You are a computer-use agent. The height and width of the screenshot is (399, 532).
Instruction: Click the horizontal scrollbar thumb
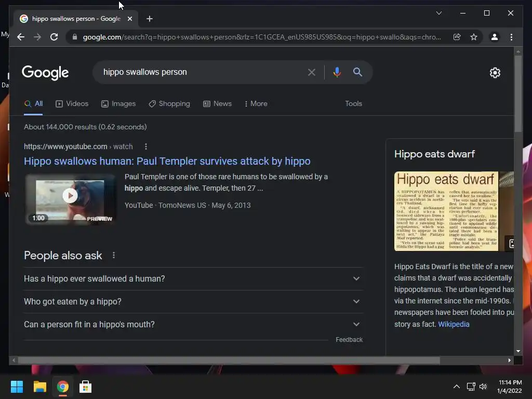pos(229,361)
